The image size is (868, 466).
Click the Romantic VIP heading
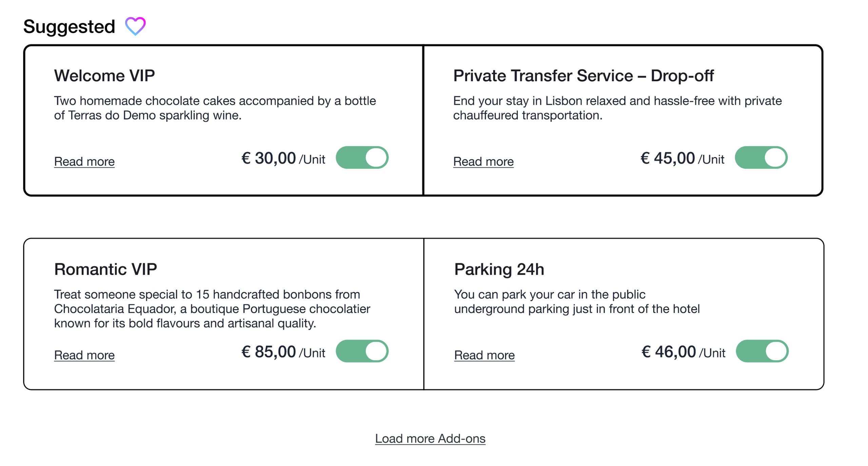pyautogui.click(x=105, y=269)
